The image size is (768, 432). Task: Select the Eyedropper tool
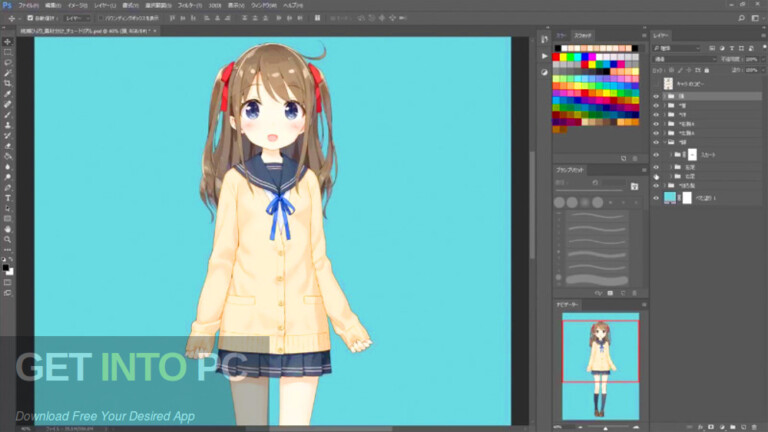pos(7,94)
